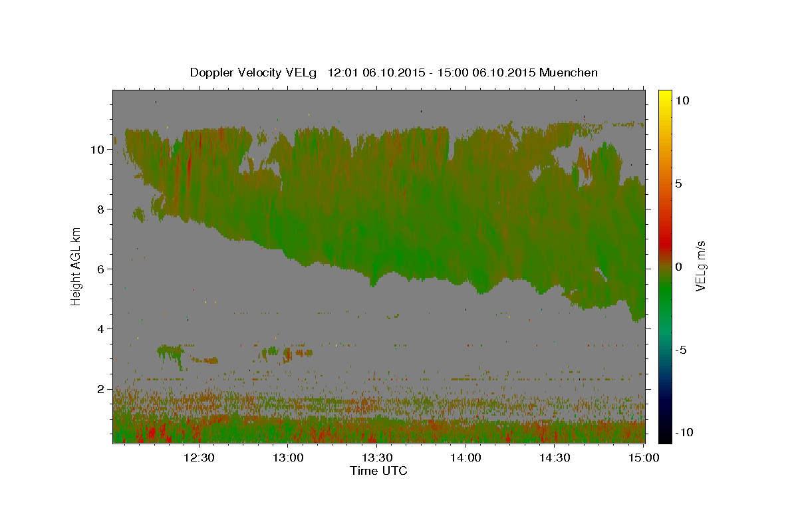Screen dimensions: 798x532
Task: Click the colorbar value label 5
Action: [678, 184]
